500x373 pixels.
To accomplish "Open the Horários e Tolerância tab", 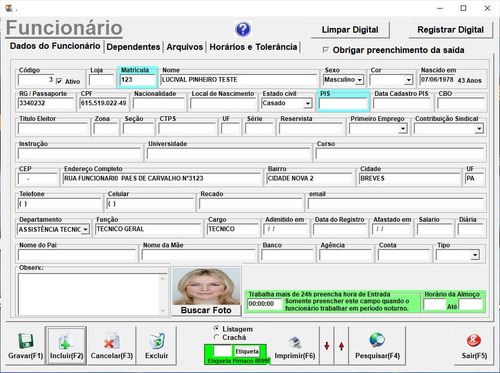I will tap(253, 47).
